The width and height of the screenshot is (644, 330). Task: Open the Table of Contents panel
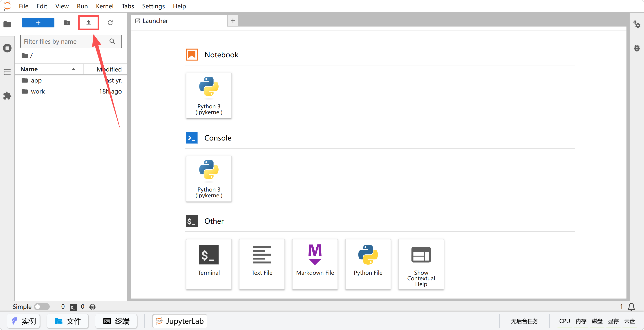pos(7,72)
